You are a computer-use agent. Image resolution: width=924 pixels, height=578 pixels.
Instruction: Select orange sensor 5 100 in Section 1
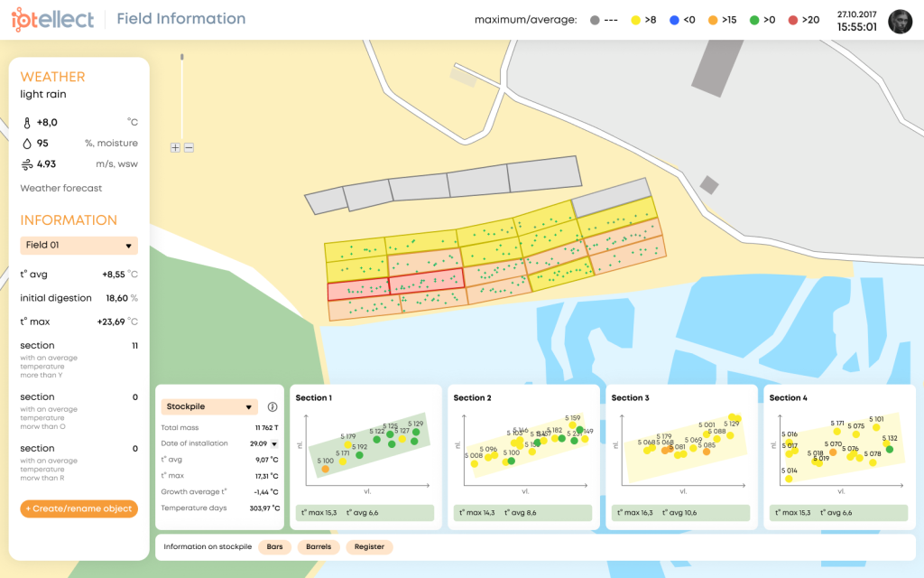tap(325, 470)
